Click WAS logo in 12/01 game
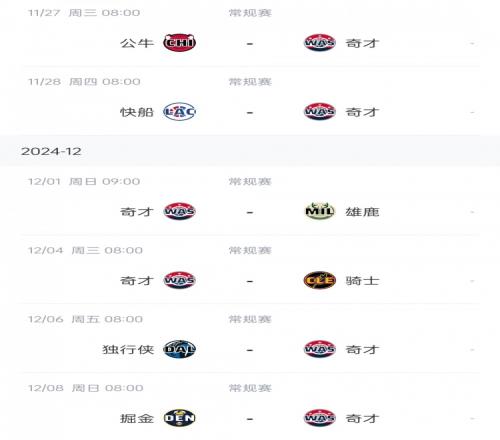This screenshot has width=500, height=440. 179,211
